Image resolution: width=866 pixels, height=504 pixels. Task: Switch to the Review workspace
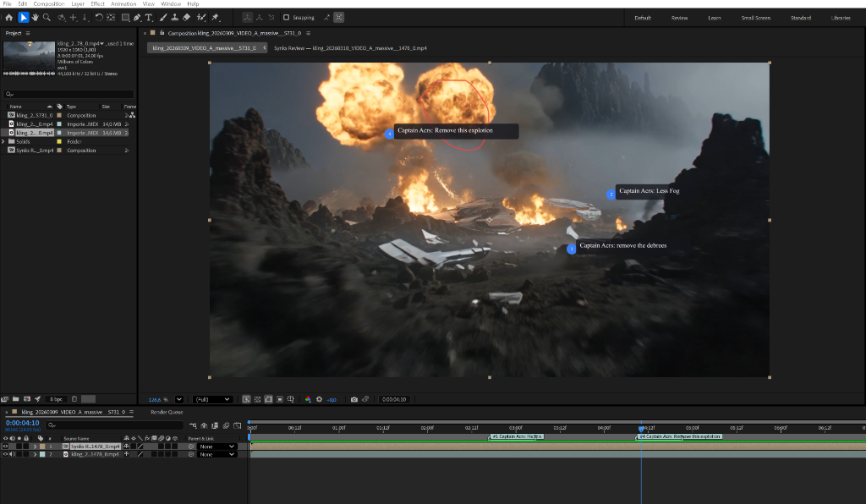[679, 18]
